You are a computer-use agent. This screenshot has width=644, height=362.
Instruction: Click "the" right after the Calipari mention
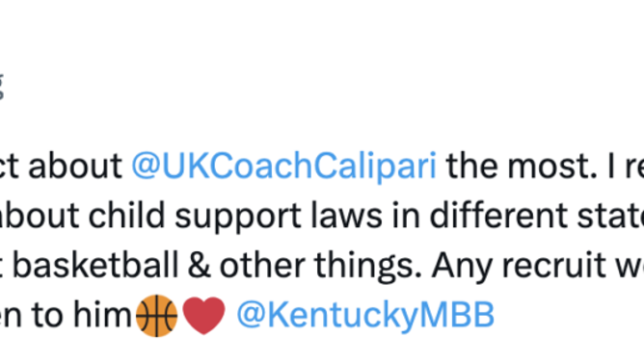[471, 166]
